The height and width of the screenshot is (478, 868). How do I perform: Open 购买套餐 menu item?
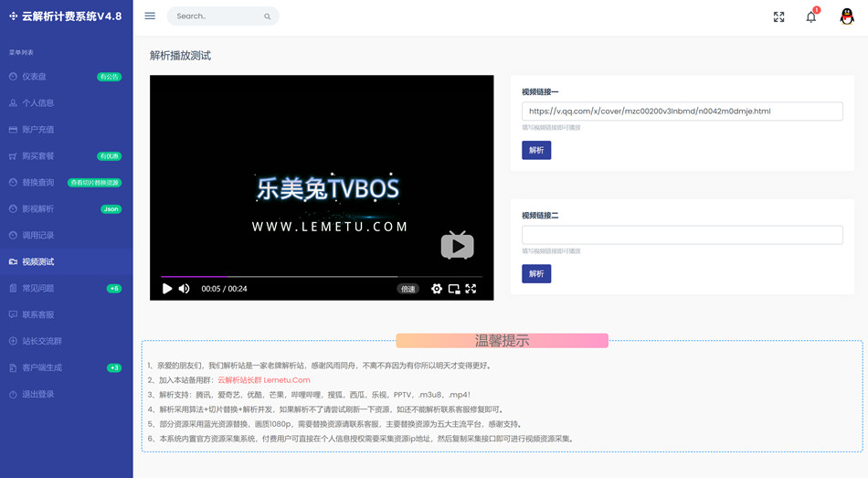[x=67, y=156]
